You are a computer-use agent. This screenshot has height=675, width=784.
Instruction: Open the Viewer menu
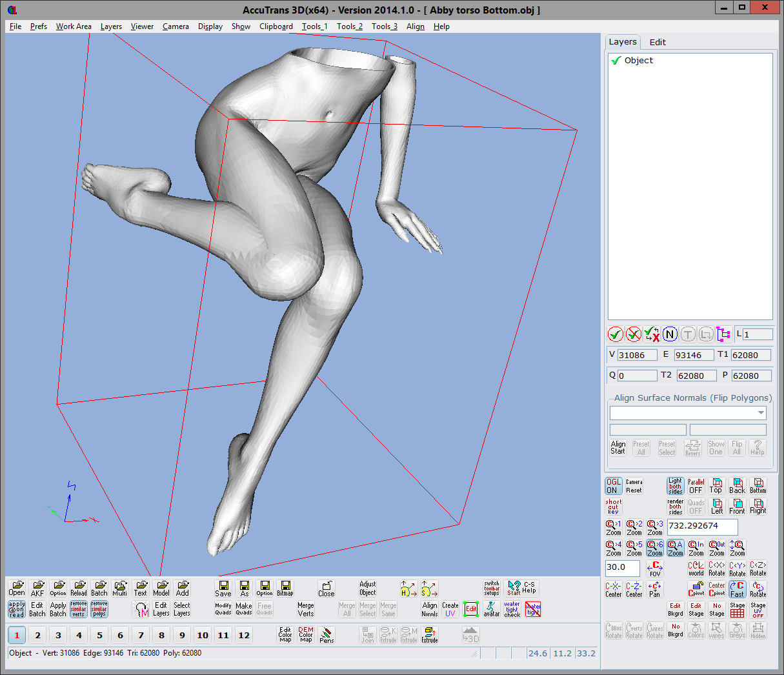tap(142, 26)
